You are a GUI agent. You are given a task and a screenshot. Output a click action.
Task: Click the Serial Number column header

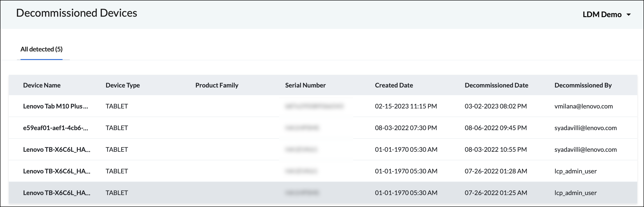coord(305,85)
